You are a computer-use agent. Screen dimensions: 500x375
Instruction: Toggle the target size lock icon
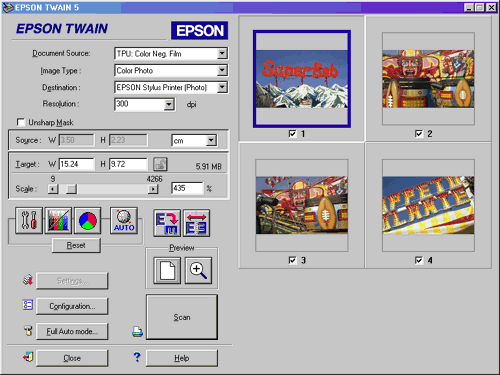(x=160, y=164)
